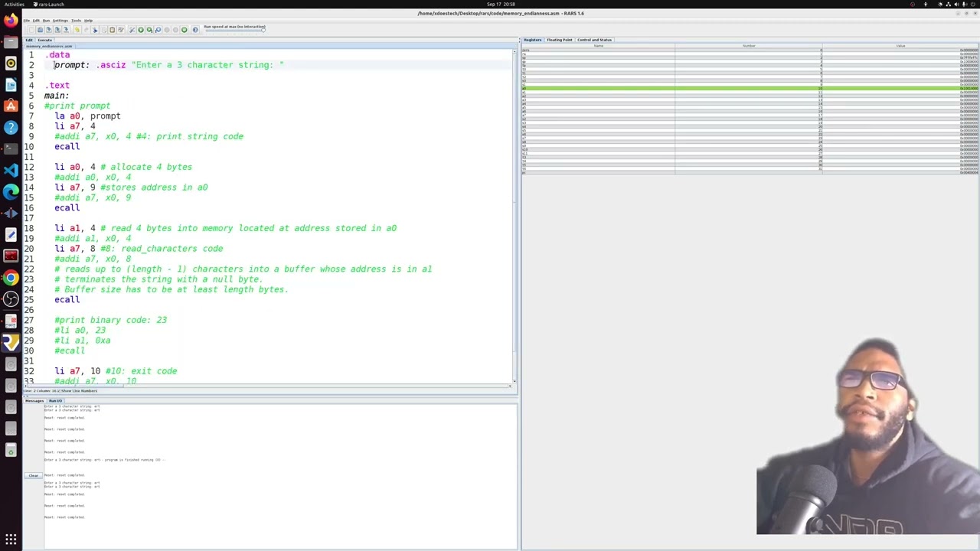Click the Backstep toolbar icon
Screen dimensions: 980x551
158,30
